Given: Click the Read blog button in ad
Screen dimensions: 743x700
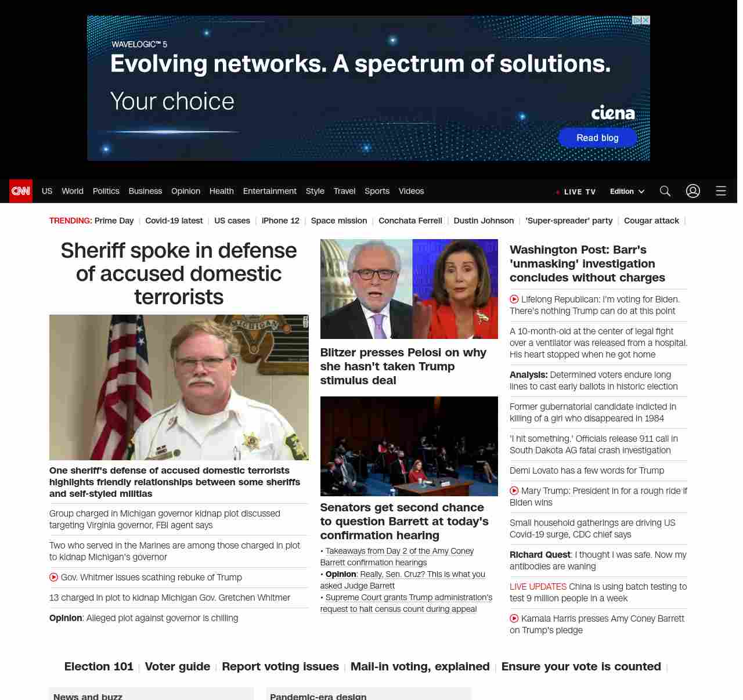Looking at the screenshot, I should coord(597,138).
